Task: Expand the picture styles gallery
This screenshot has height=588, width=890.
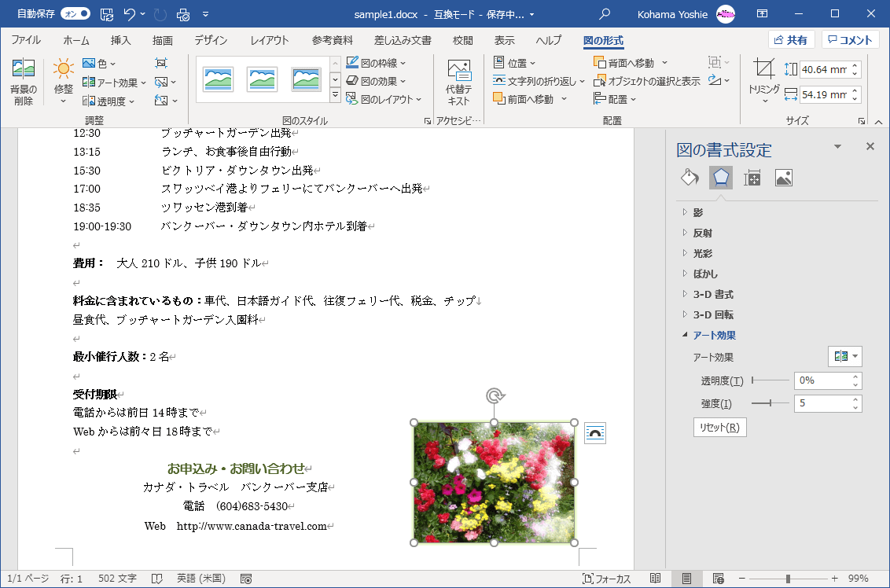Action: click(x=335, y=95)
